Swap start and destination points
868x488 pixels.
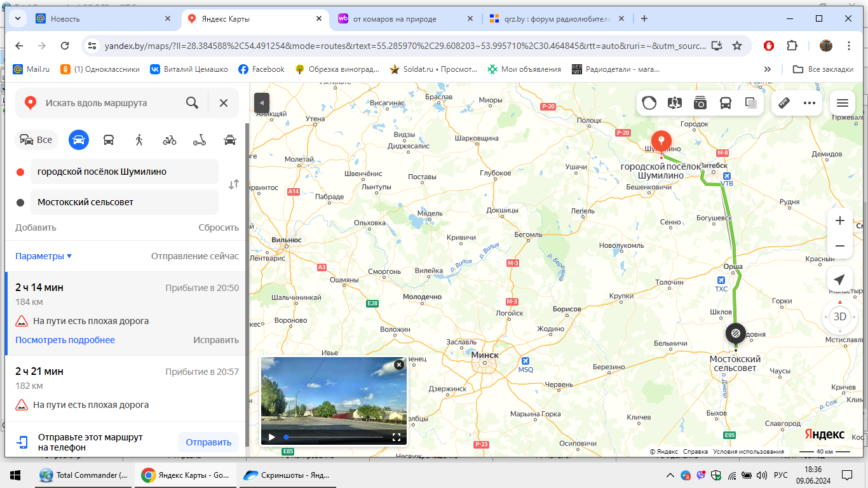click(x=234, y=184)
